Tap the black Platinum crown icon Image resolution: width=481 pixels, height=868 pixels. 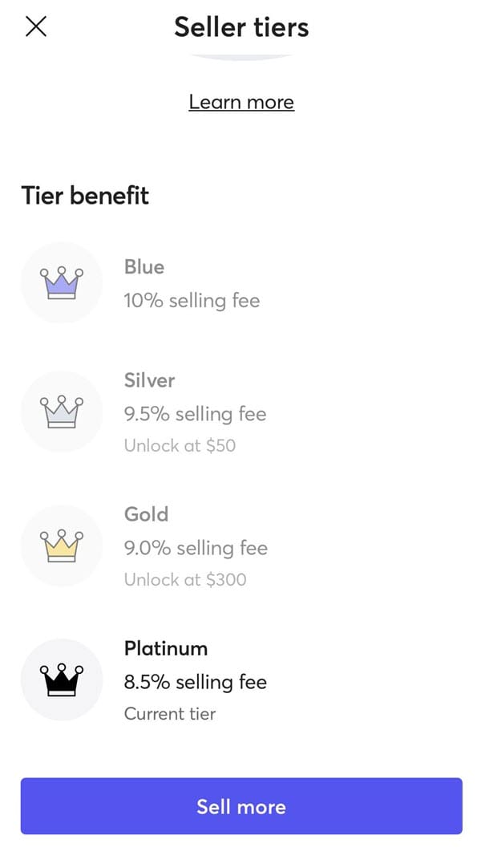pos(62,679)
